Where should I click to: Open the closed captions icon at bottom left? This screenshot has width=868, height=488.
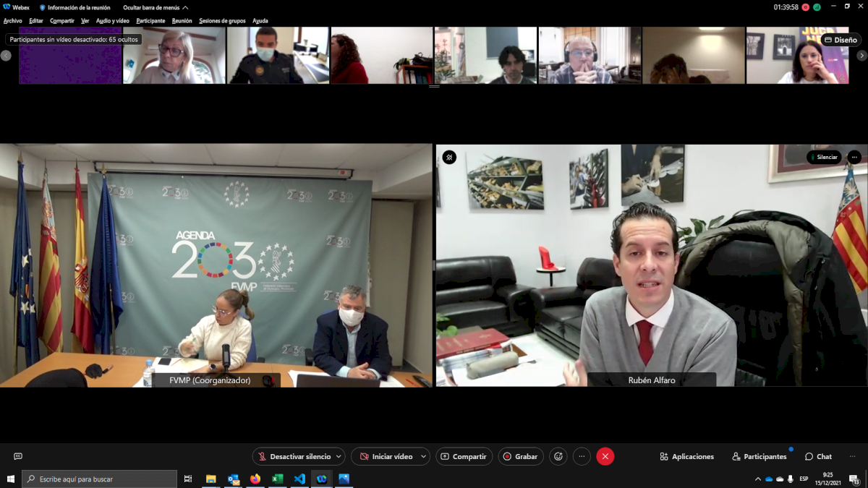coord(18,456)
